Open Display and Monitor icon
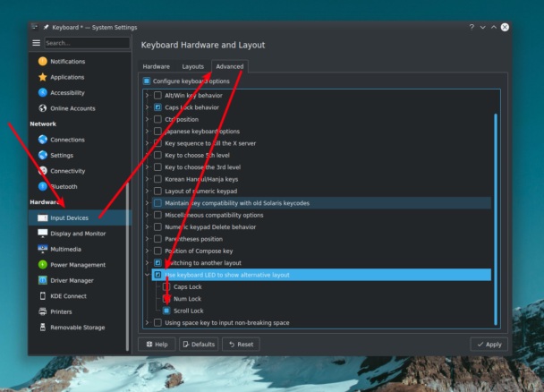Image resolution: width=544 pixels, height=392 pixels. click(43, 234)
